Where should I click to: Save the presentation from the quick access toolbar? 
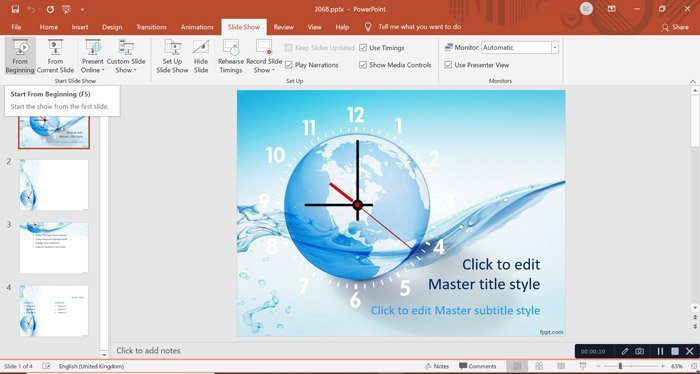click(15, 9)
